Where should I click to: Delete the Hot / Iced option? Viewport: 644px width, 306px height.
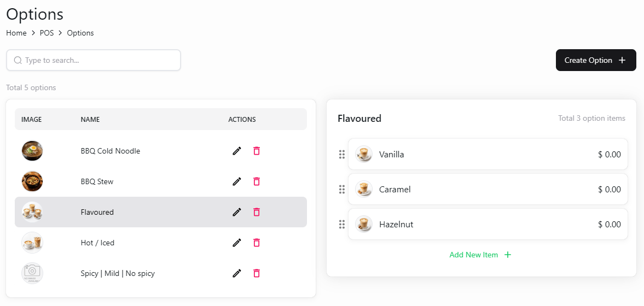pos(257,243)
